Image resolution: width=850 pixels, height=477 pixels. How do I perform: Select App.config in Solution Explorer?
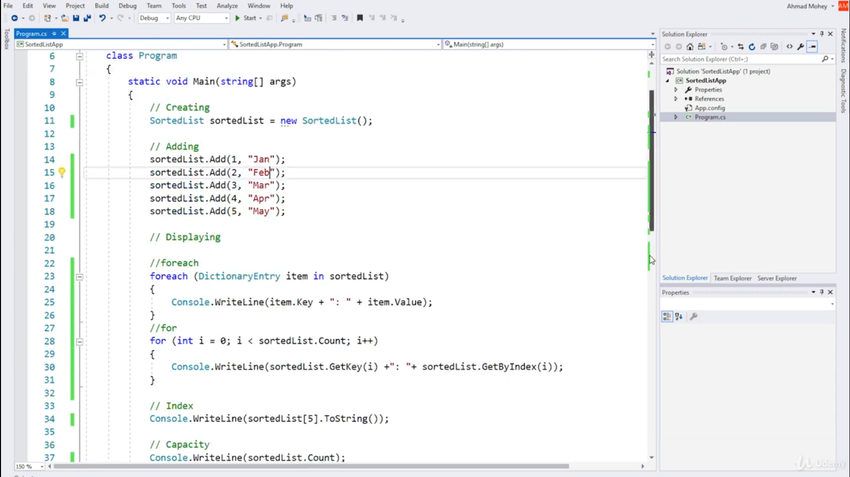click(x=710, y=108)
